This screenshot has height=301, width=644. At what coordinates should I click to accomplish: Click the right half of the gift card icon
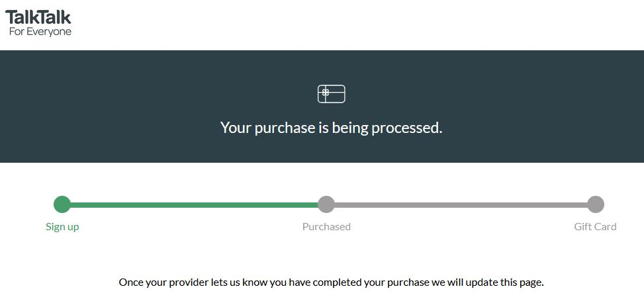coord(338,94)
